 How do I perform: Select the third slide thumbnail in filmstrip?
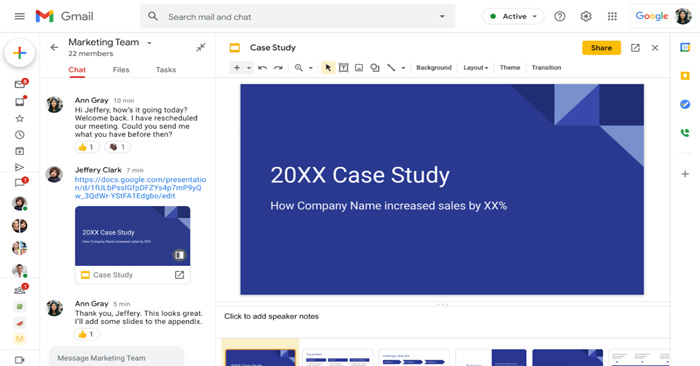coord(414,358)
